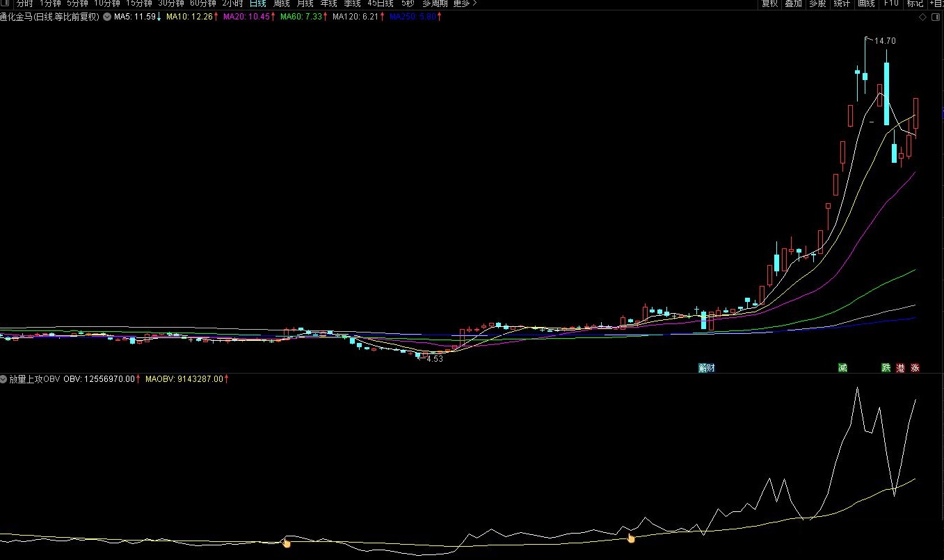Select the 日线 daily chart tab
944x560 pixels.
(258, 3)
